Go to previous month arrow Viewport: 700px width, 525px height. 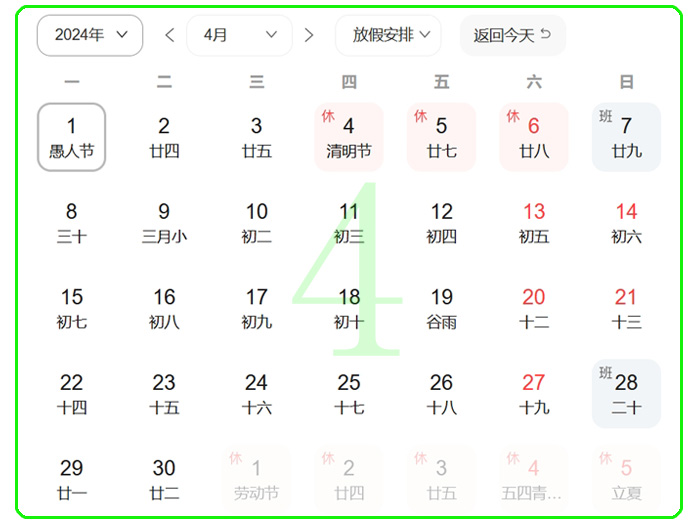(x=170, y=35)
